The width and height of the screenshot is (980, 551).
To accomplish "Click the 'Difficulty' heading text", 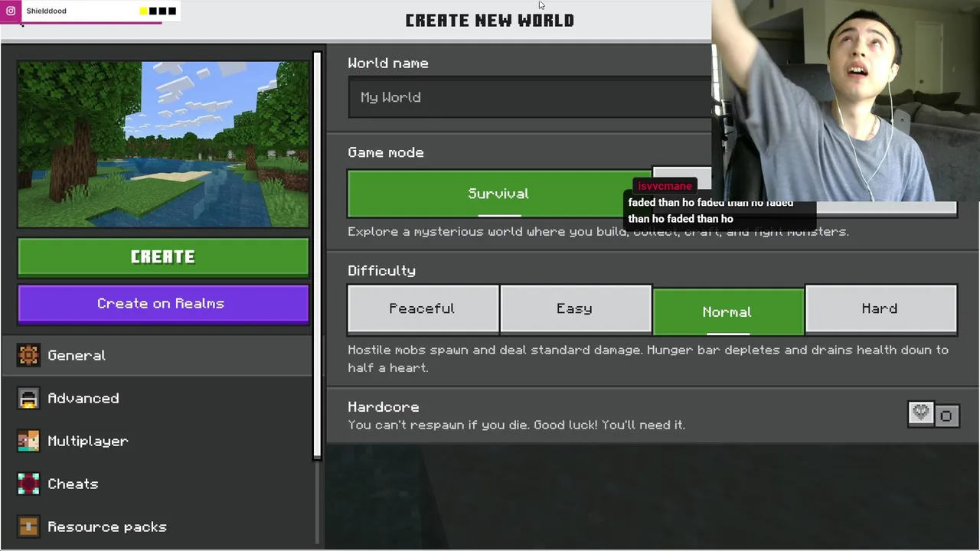I will click(x=381, y=271).
